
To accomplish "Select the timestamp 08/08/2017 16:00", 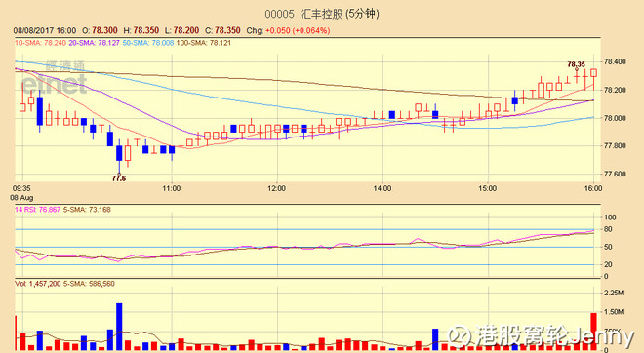I will click(44, 31).
